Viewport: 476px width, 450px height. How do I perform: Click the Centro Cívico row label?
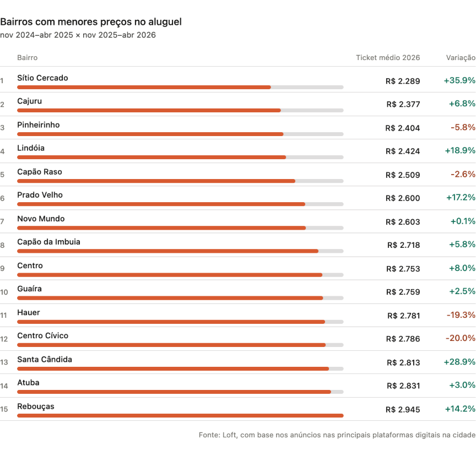[x=42, y=335]
